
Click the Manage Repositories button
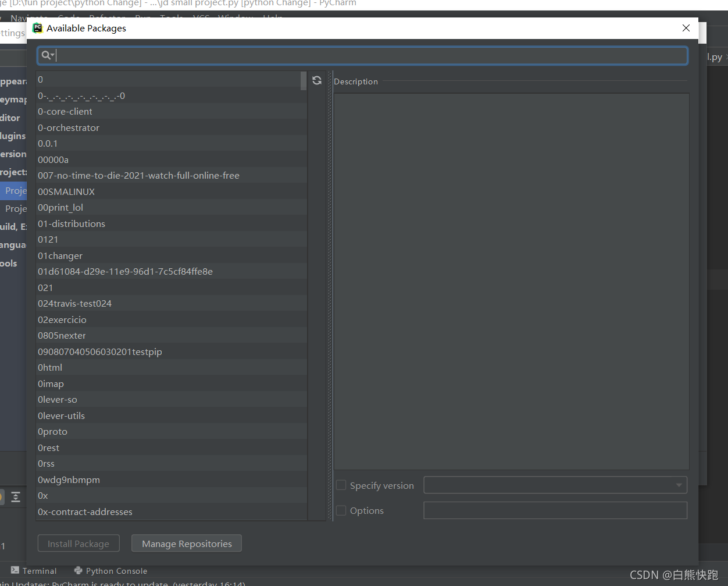(x=187, y=544)
